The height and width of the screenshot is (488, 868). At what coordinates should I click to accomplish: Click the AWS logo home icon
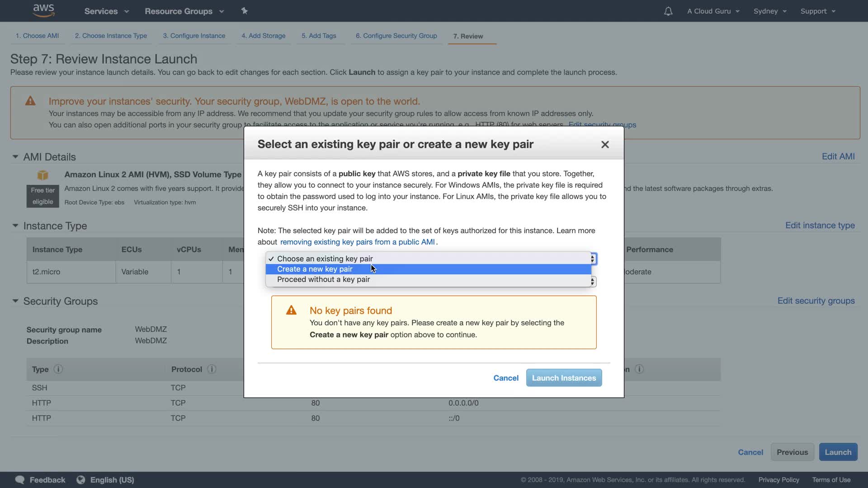[43, 10]
